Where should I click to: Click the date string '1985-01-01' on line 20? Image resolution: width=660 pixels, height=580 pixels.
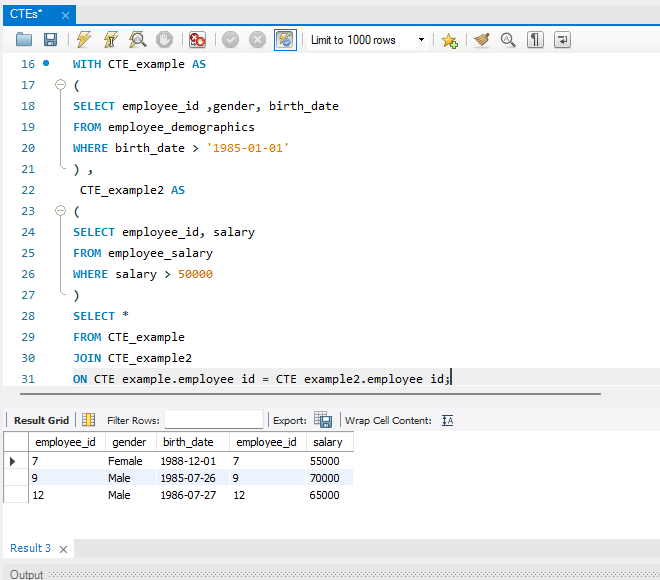[x=248, y=148]
